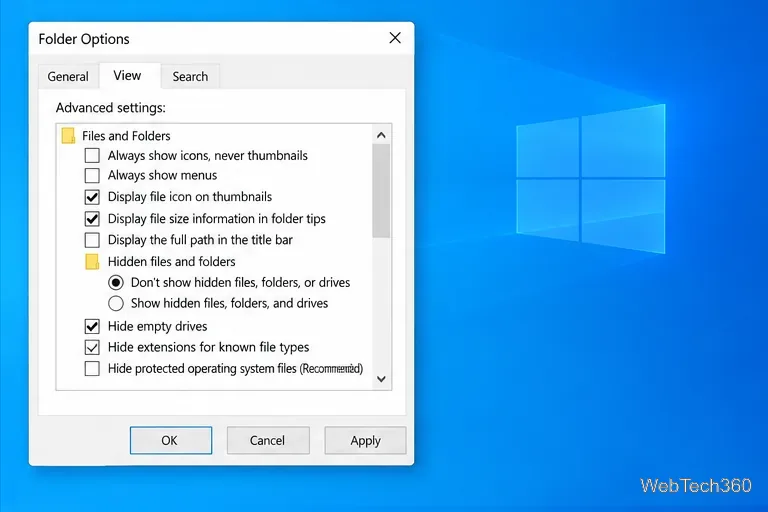
Task: Switch to the General tab
Action: coord(68,76)
